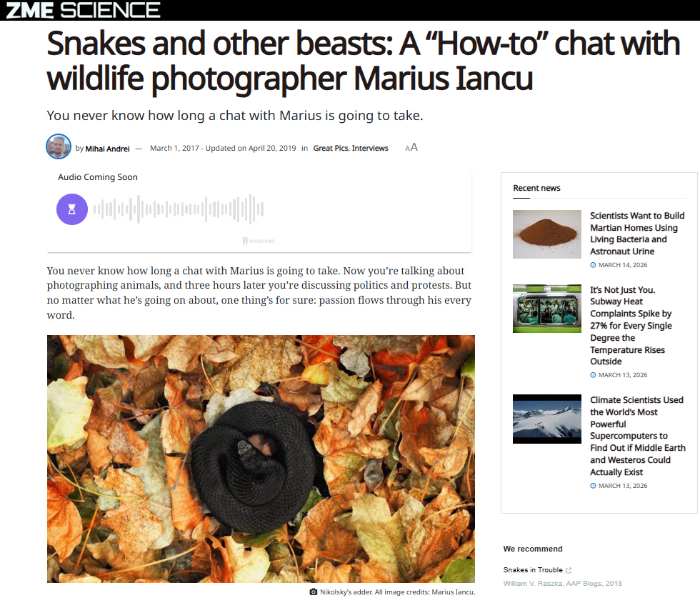The width and height of the screenshot is (700, 598).
Task: Click the Instaread logo link
Action: coord(259,241)
